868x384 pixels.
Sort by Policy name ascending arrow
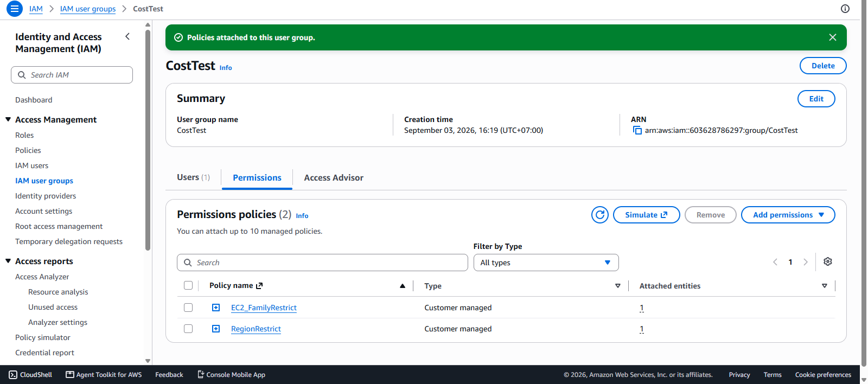click(403, 286)
